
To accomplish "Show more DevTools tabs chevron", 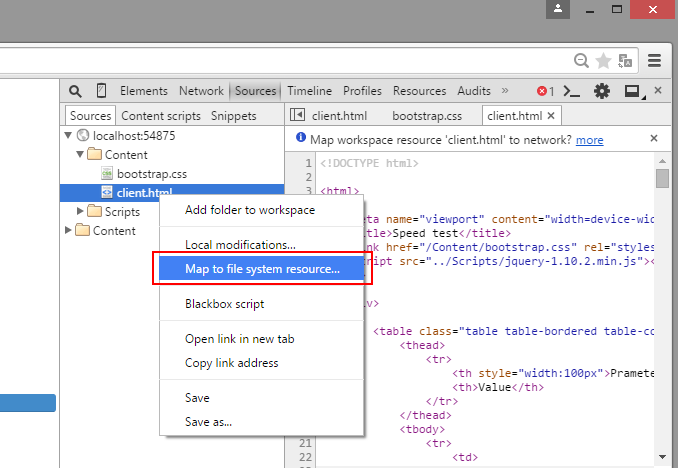I will (505, 90).
